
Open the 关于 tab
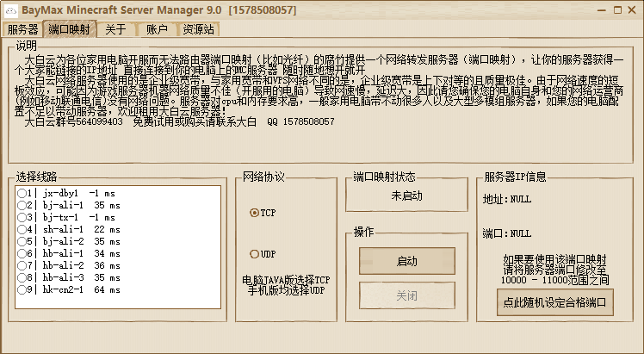tap(115, 29)
